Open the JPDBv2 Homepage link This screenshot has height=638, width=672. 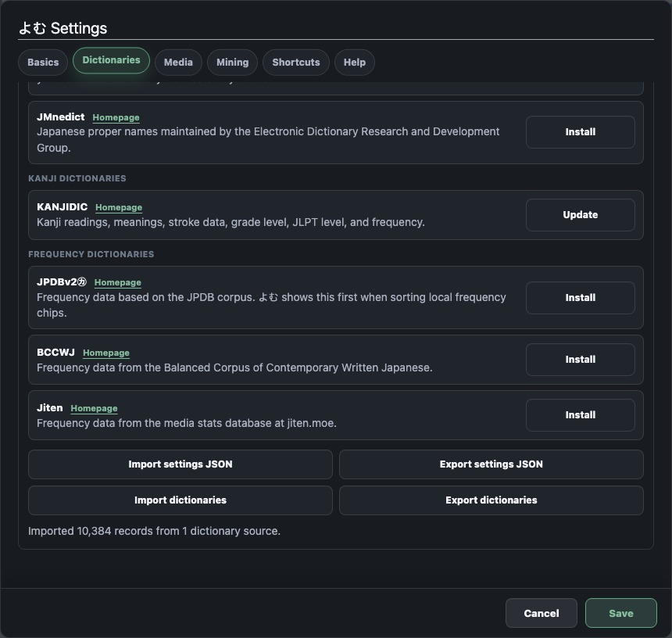(117, 282)
